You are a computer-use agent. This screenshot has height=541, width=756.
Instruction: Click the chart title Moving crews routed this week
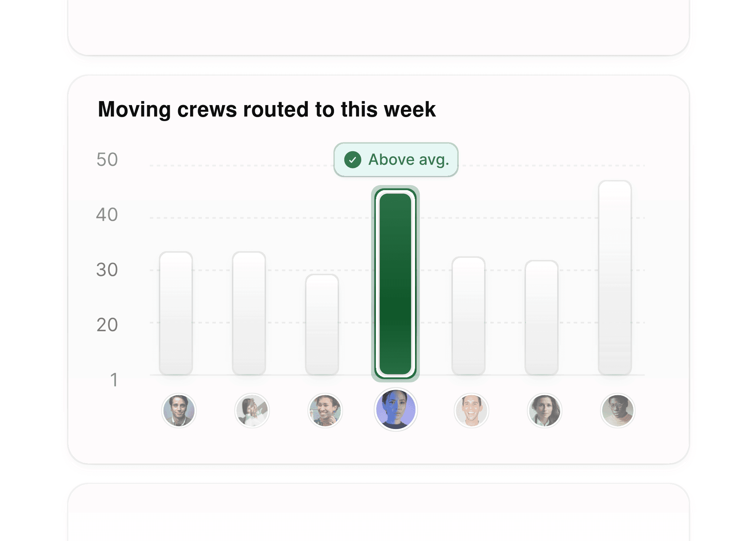click(267, 109)
